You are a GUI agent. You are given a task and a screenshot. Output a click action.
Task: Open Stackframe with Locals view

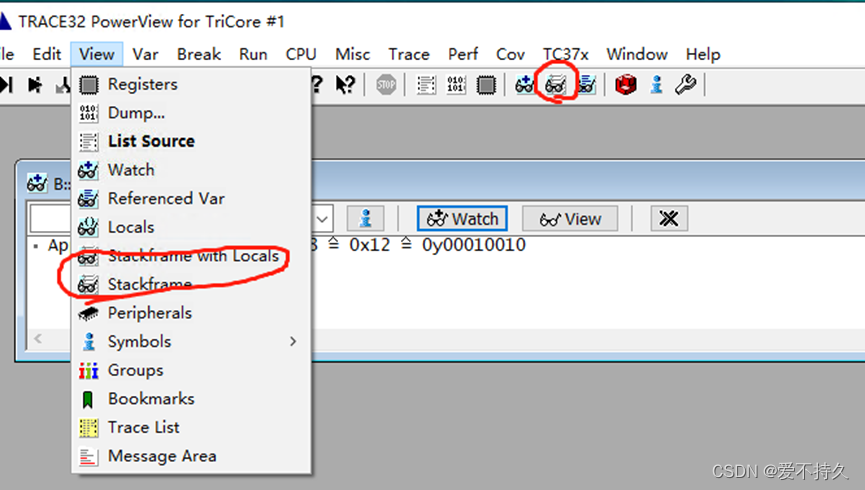[x=191, y=256]
